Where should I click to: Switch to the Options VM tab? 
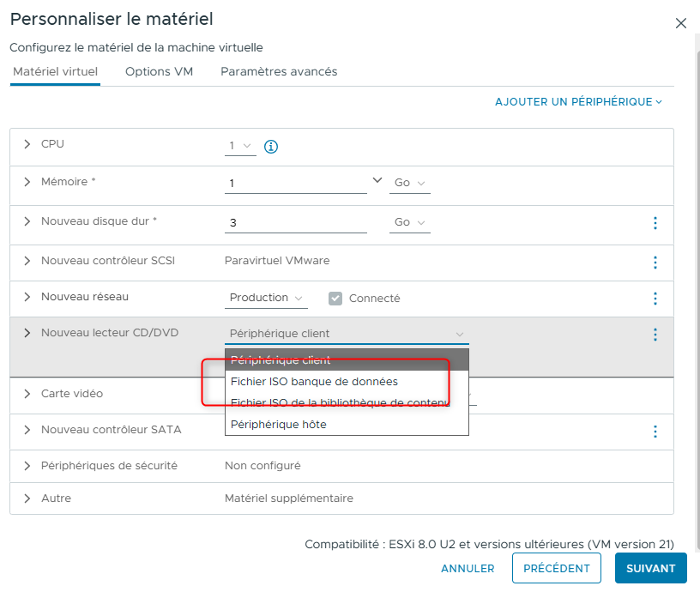pyautogui.click(x=159, y=72)
